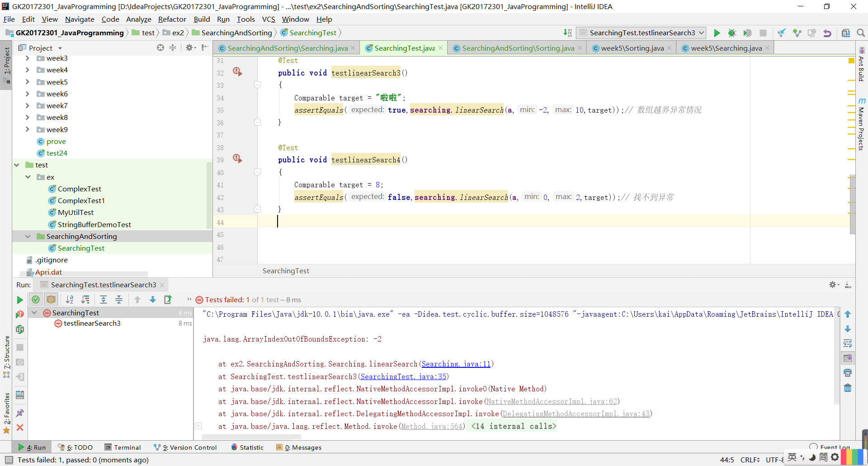Click the stop button in main toolbar

pyautogui.click(x=763, y=33)
